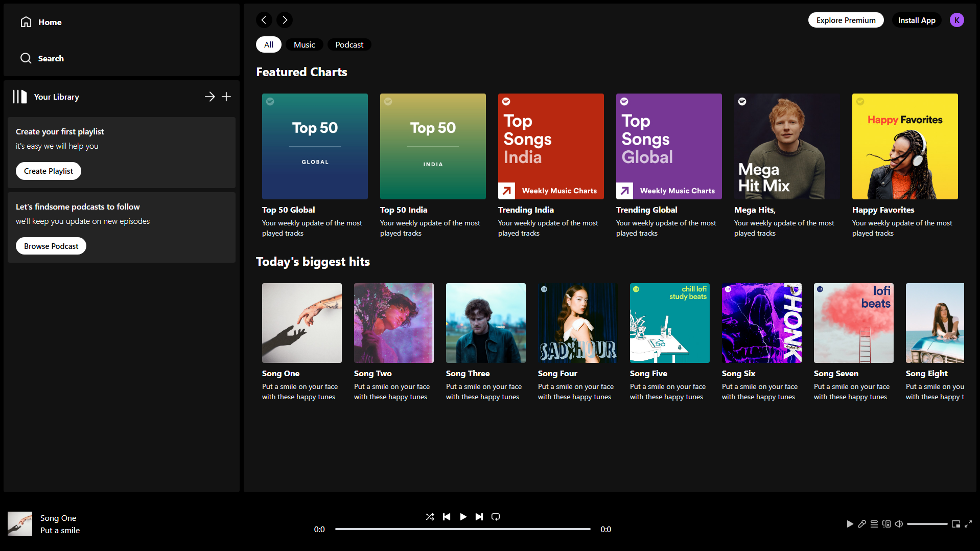Select the Music filter chip
The width and height of the screenshot is (980, 551).
(x=305, y=44)
